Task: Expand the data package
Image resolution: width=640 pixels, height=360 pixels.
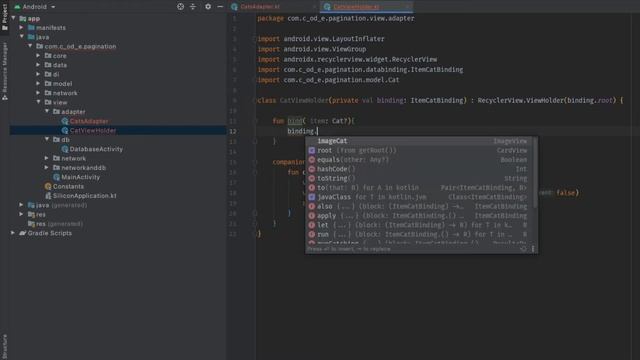Action: pyautogui.click(x=38, y=65)
